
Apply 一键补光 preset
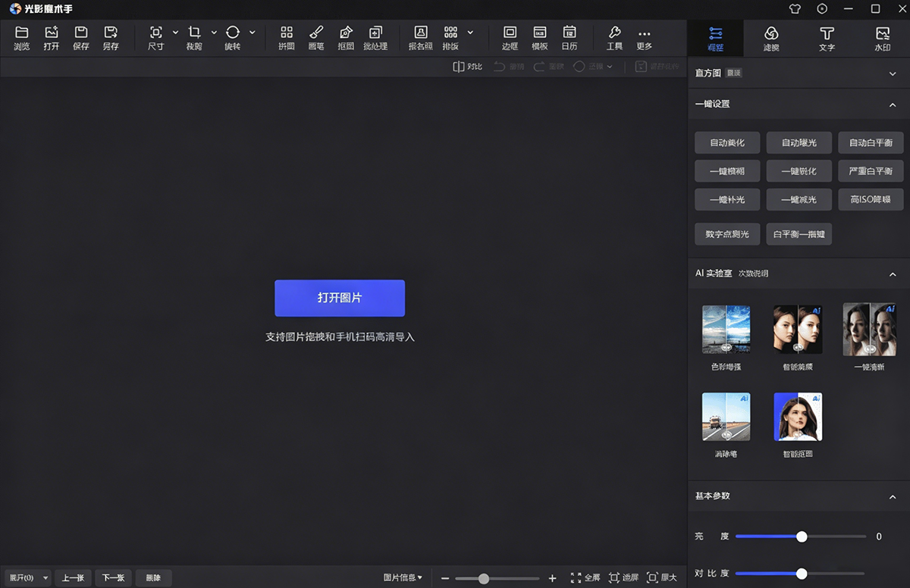[x=727, y=199]
